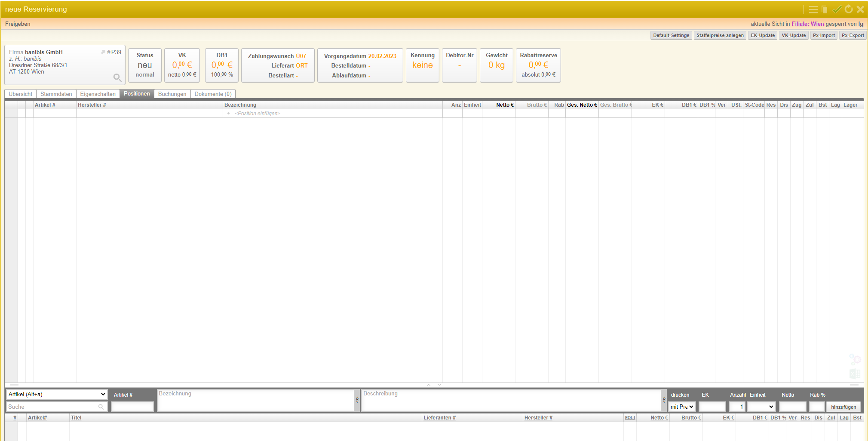Click Zahlungswunsch Ü07 value
This screenshot has height=441, width=868.
301,56
